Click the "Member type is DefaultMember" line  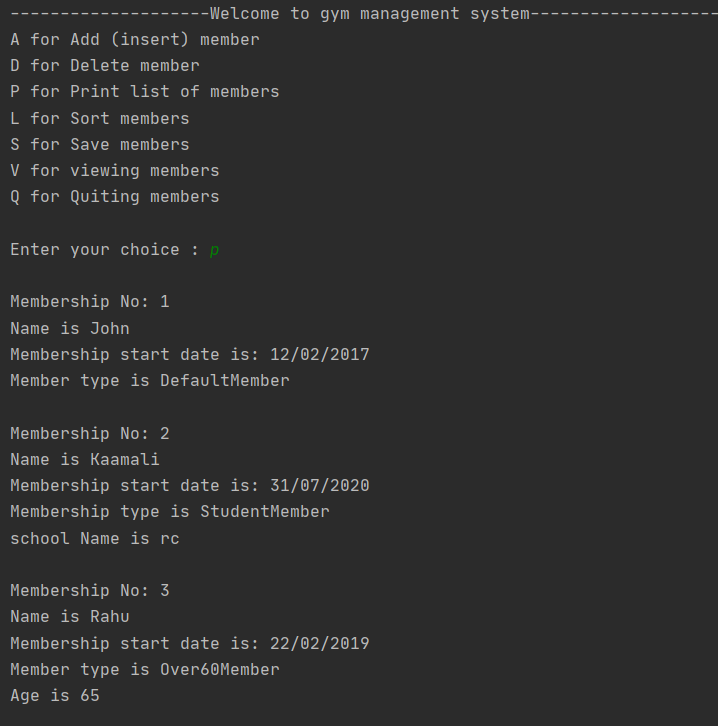(x=150, y=381)
